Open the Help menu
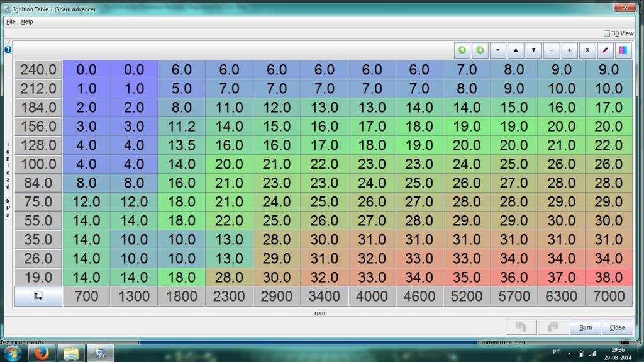 (x=27, y=22)
